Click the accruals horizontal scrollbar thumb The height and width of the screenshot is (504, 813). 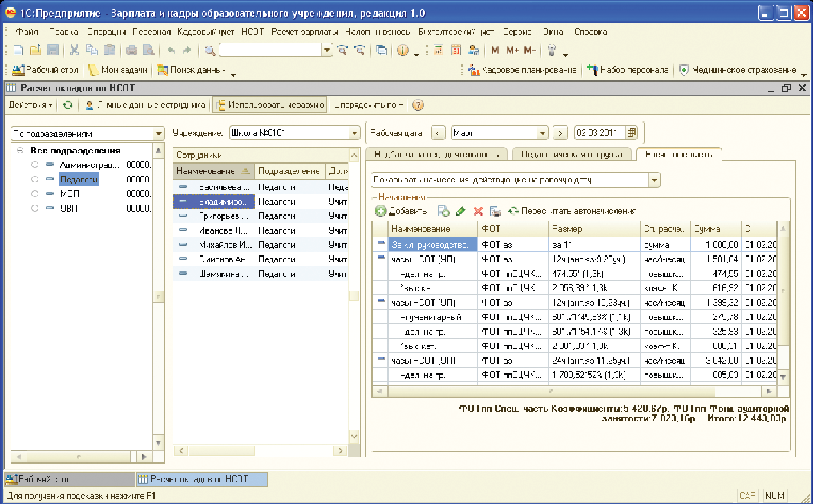point(551,392)
